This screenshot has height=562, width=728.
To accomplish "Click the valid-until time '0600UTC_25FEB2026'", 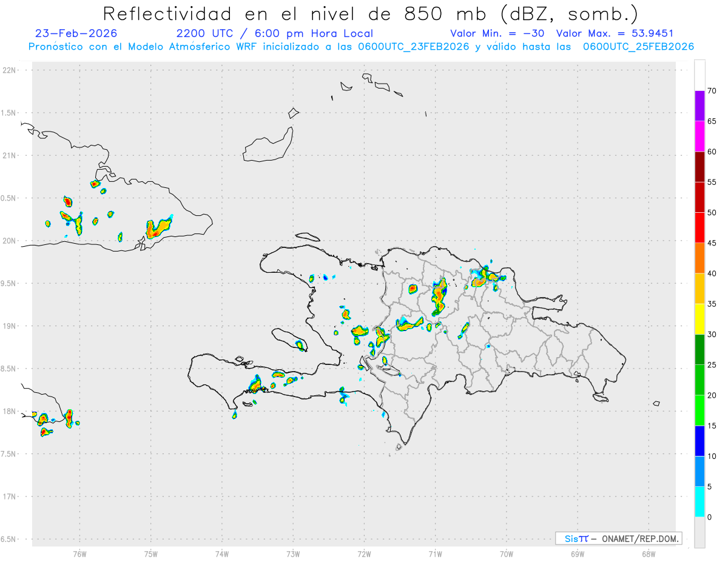I will click(x=638, y=47).
